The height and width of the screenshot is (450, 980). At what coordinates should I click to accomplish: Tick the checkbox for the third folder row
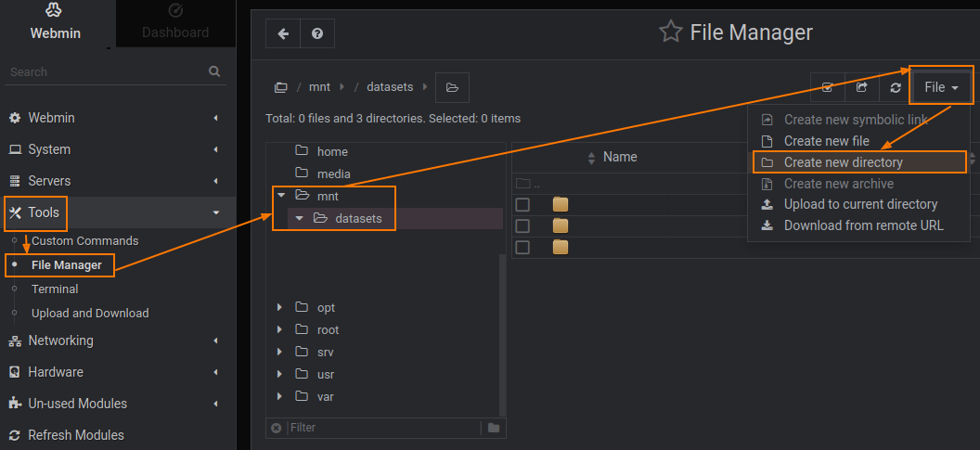click(x=523, y=247)
